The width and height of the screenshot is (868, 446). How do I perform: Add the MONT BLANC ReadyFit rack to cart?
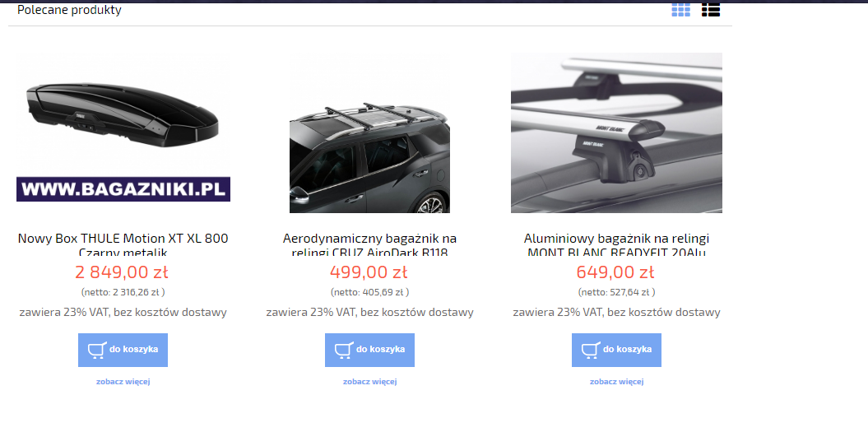[617, 350]
